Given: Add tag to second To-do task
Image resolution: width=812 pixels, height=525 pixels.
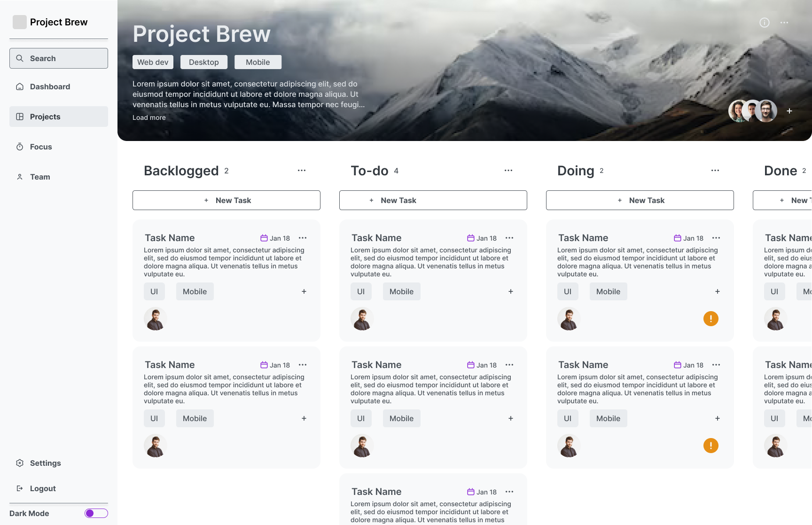Looking at the screenshot, I should pos(511,418).
